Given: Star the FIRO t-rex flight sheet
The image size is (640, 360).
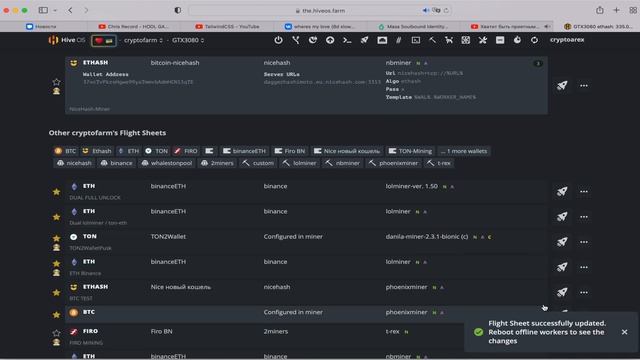Looking at the screenshot, I should [56, 333].
